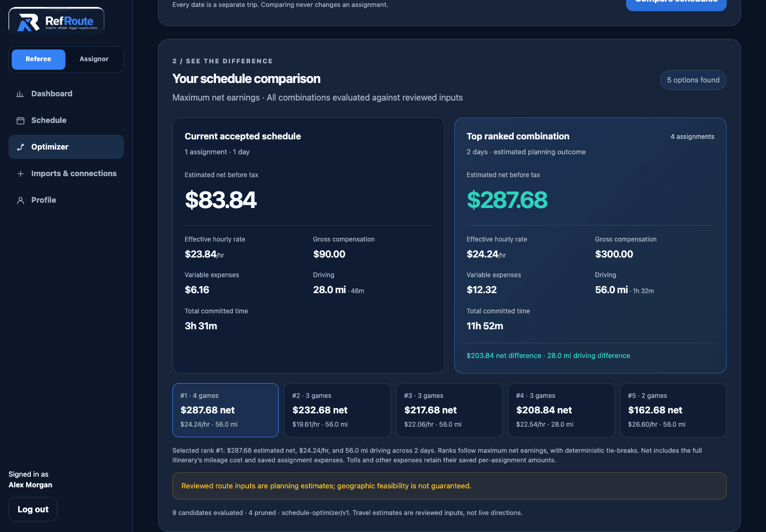
Task: Select rank #4 card $208.84 net
Action: click(561, 410)
